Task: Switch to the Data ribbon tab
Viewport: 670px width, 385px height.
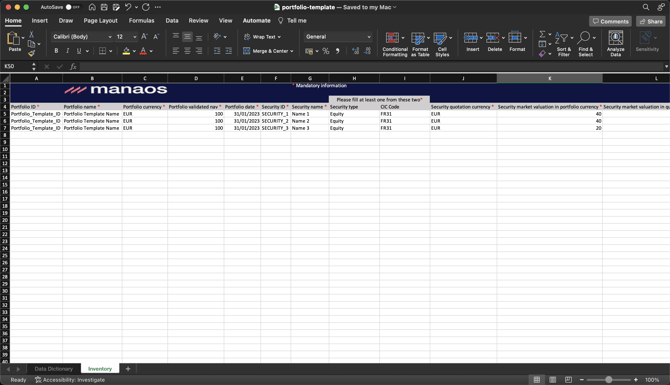Action: [x=172, y=21]
